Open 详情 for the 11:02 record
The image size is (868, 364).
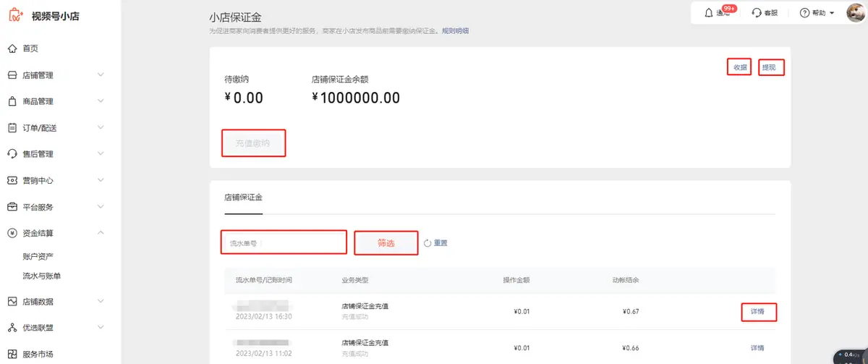[x=758, y=348]
